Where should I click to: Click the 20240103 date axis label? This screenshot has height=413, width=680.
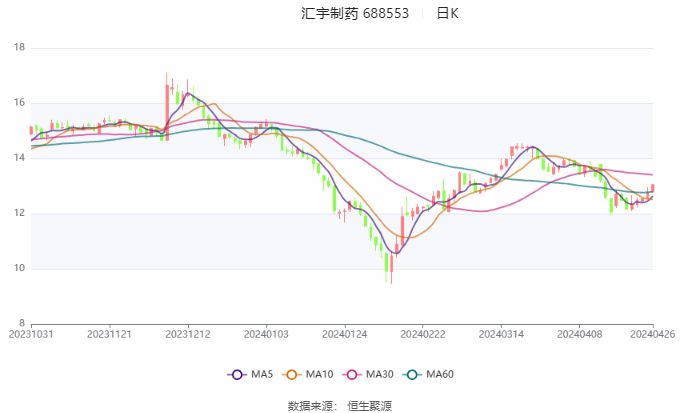(x=265, y=334)
